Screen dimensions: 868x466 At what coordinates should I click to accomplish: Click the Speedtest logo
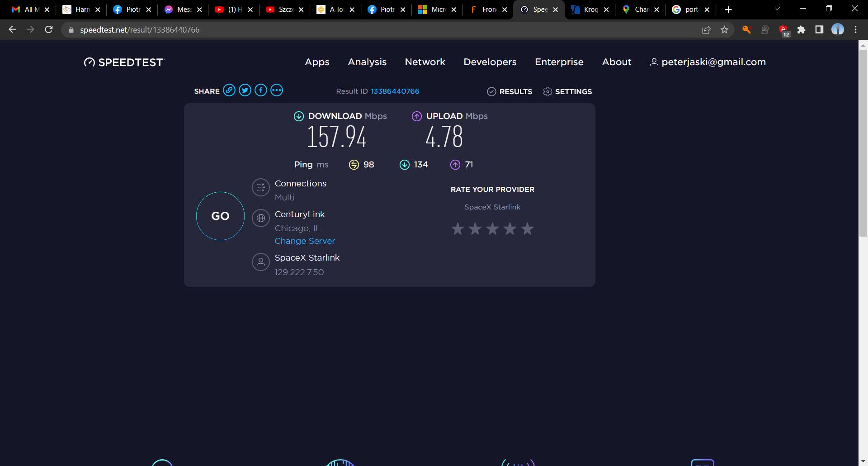pyautogui.click(x=123, y=62)
